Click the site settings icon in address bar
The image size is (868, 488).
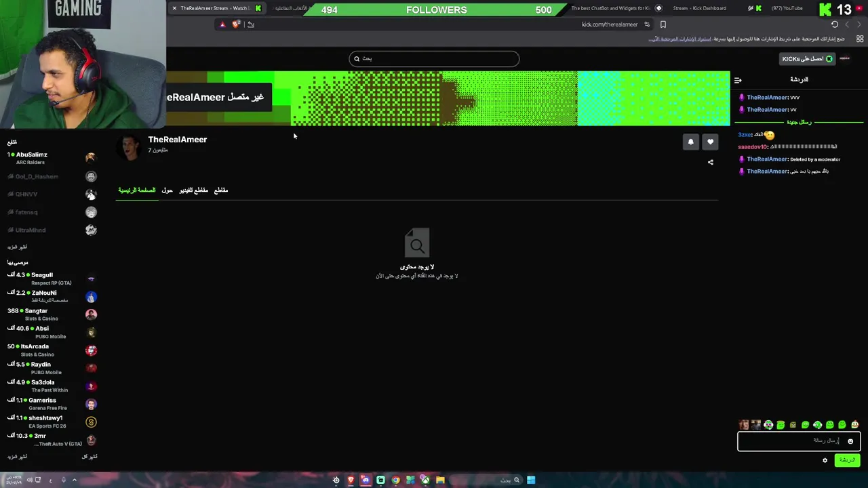647,24
